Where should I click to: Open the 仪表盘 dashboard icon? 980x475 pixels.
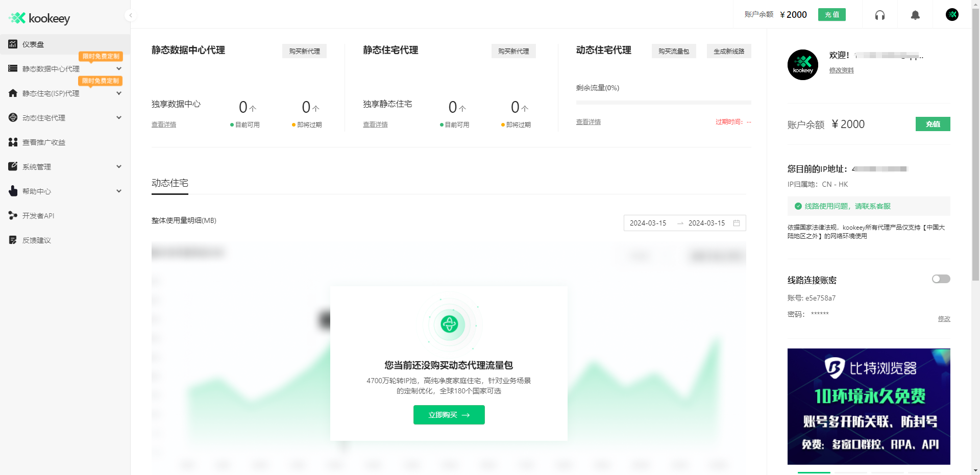coord(13,44)
